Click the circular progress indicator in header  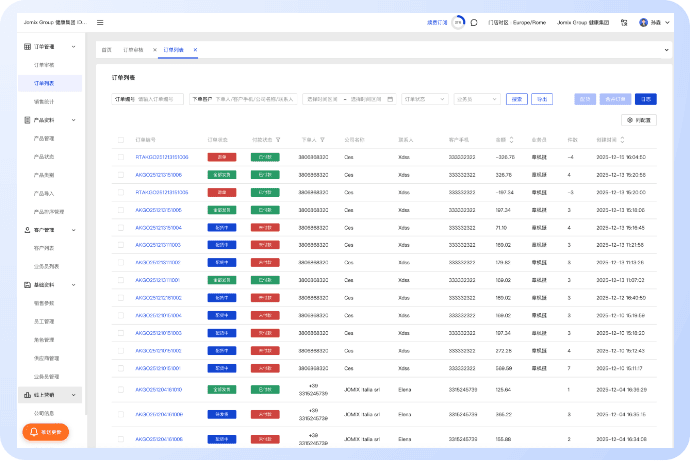click(458, 22)
